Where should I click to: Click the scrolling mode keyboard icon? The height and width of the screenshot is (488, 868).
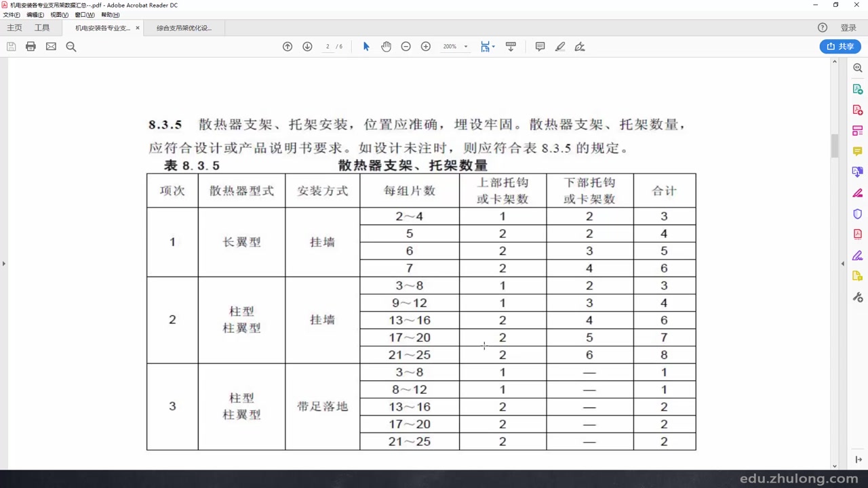coord(511,47)
